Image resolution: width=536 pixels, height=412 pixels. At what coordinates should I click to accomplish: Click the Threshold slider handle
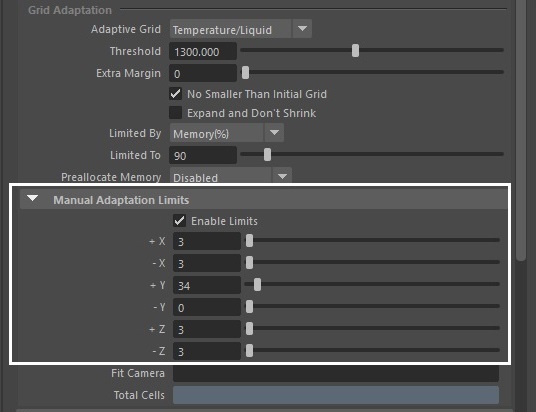(x=356, y=51)
